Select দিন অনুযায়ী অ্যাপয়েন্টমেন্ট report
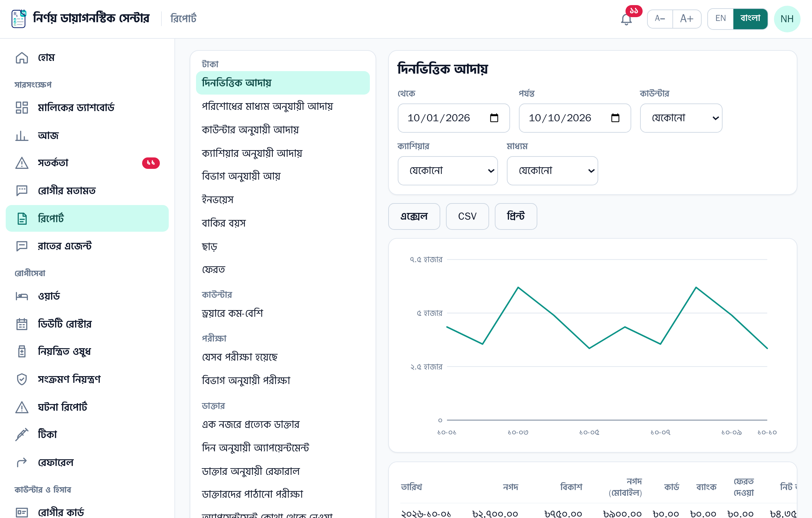The height and width of the screenshot is (518, 812). (283, 448)
